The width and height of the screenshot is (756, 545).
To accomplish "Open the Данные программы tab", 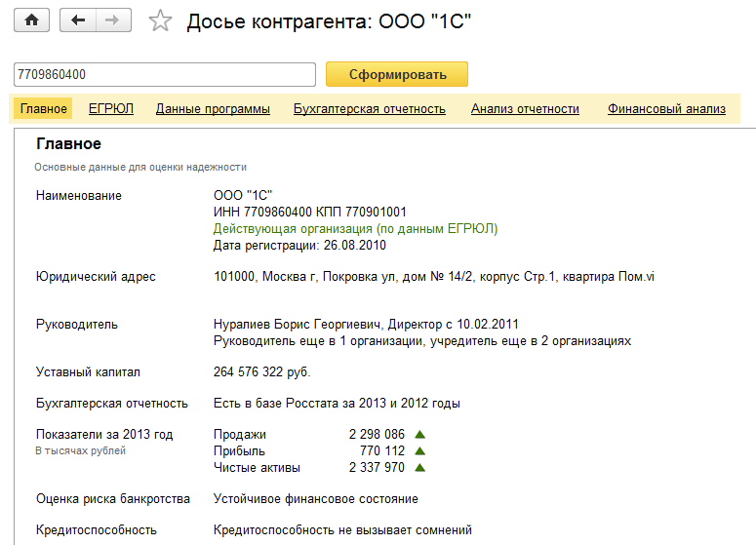I will (x=213, y=108).
